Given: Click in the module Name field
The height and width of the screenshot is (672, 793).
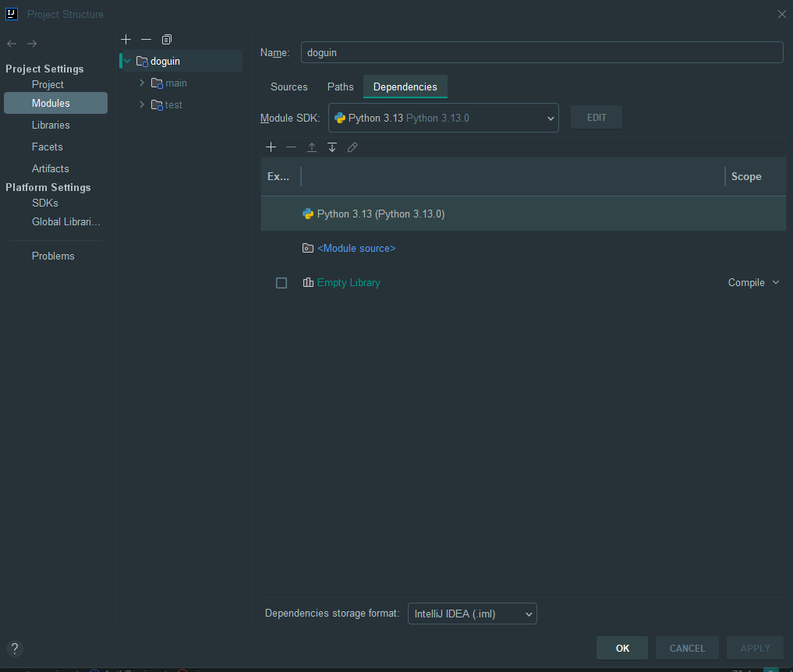Looking at the screenshot, I should pyautogui.click(x=542, y=52).
